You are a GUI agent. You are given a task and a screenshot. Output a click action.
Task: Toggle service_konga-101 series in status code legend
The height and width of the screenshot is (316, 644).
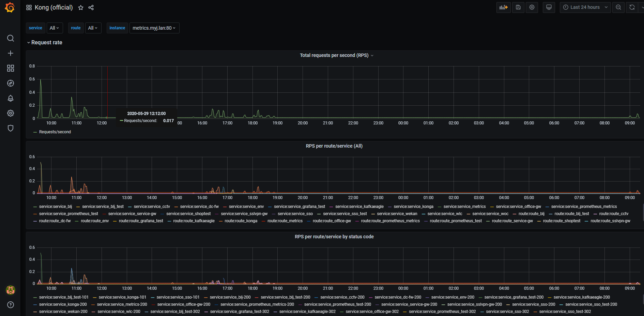tap(122, 297)
